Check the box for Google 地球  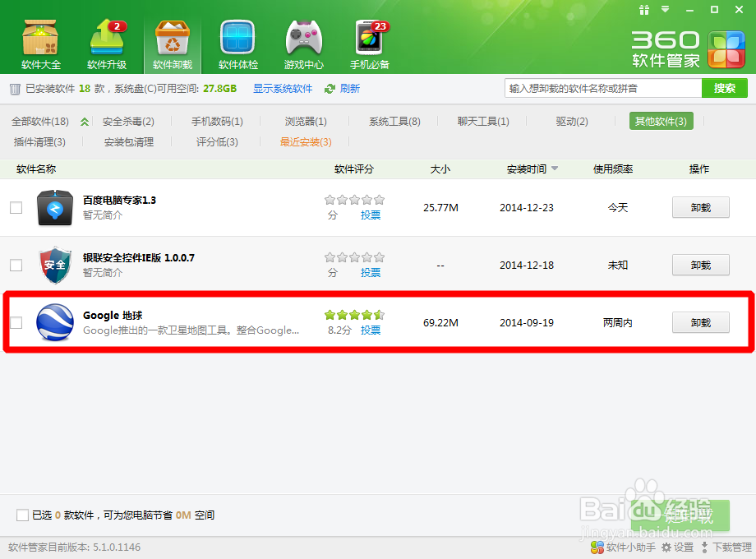click(16, 322)
